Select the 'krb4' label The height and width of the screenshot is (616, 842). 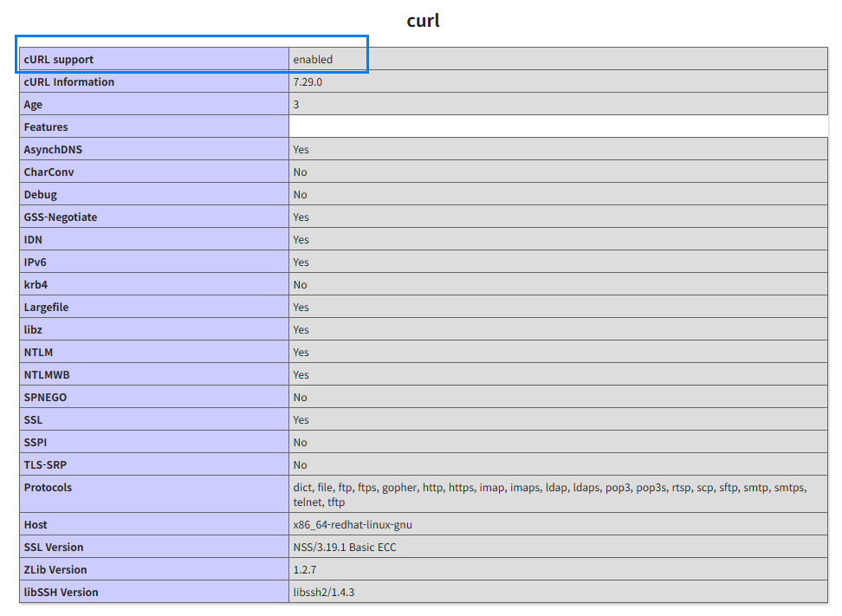coord(36,285)
